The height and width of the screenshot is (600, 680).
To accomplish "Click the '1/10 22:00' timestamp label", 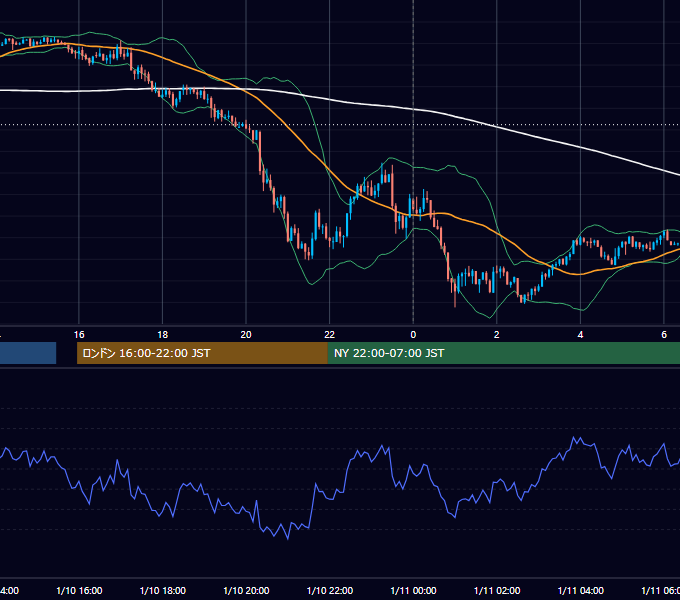I will [x=330, y=590].
